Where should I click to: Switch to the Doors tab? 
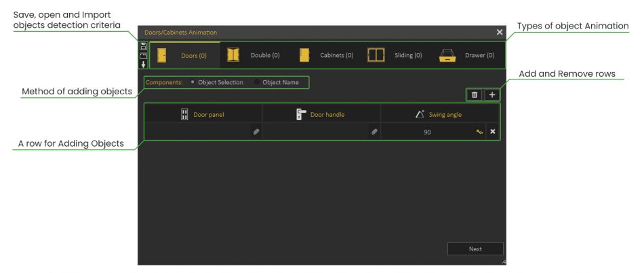(183, 55)
